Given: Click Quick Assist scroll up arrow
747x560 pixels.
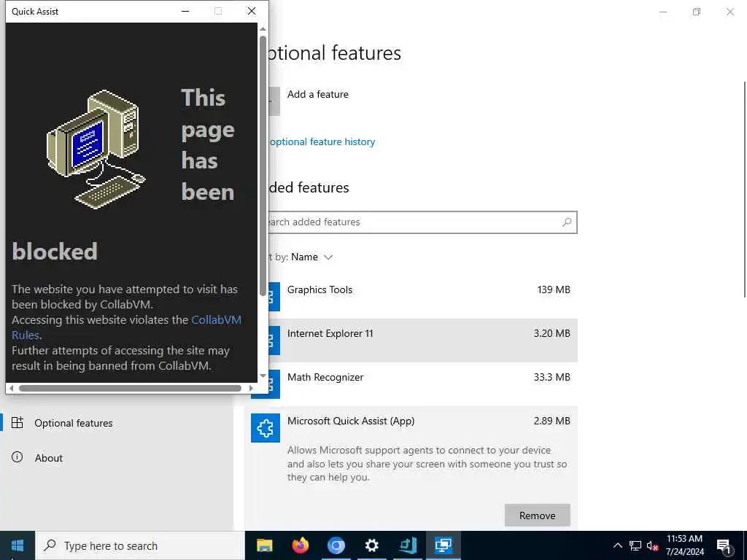Looking at the screenshot, I should click(x=263, y=29).
